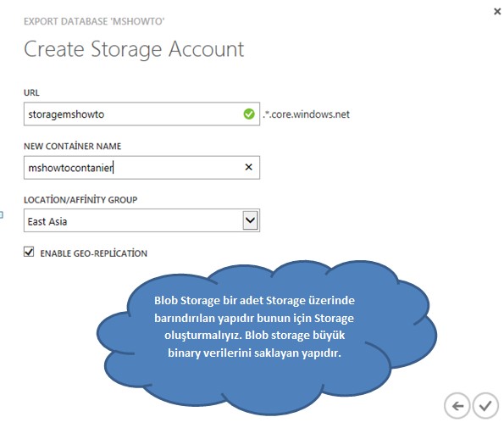The image size is (504, 428).
Task: Click the .*.core.windows.net suffix text
Action: pyautogui.click(x=307, y=114)
